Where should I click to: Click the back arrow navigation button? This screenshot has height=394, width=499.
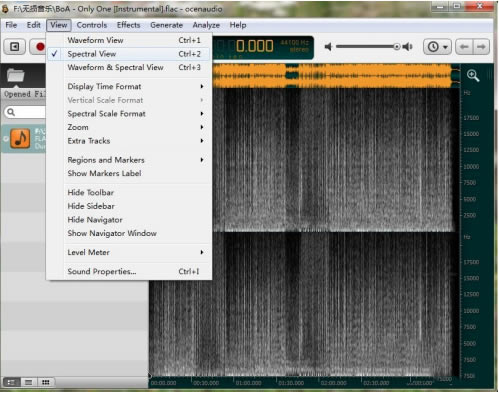[x=464, y=47]
